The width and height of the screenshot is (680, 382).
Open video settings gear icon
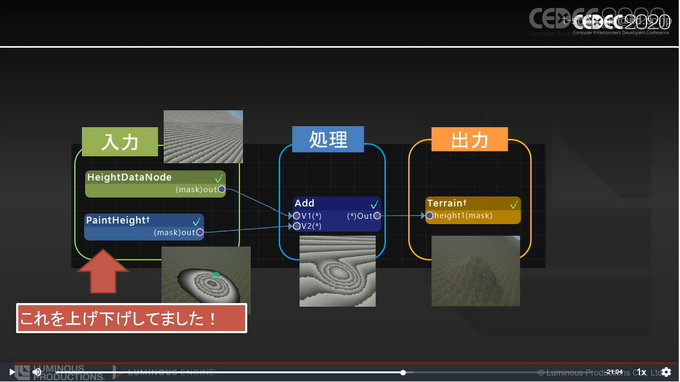667,372
